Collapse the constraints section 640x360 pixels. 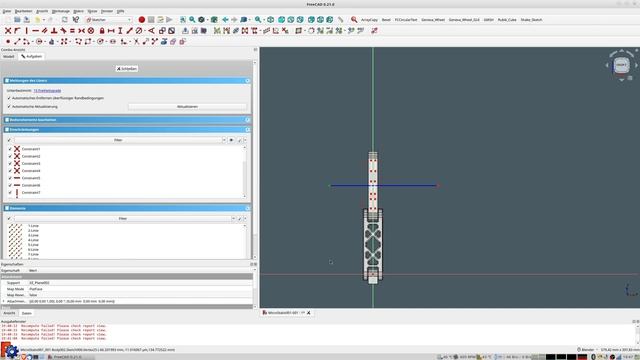[247, 129]
